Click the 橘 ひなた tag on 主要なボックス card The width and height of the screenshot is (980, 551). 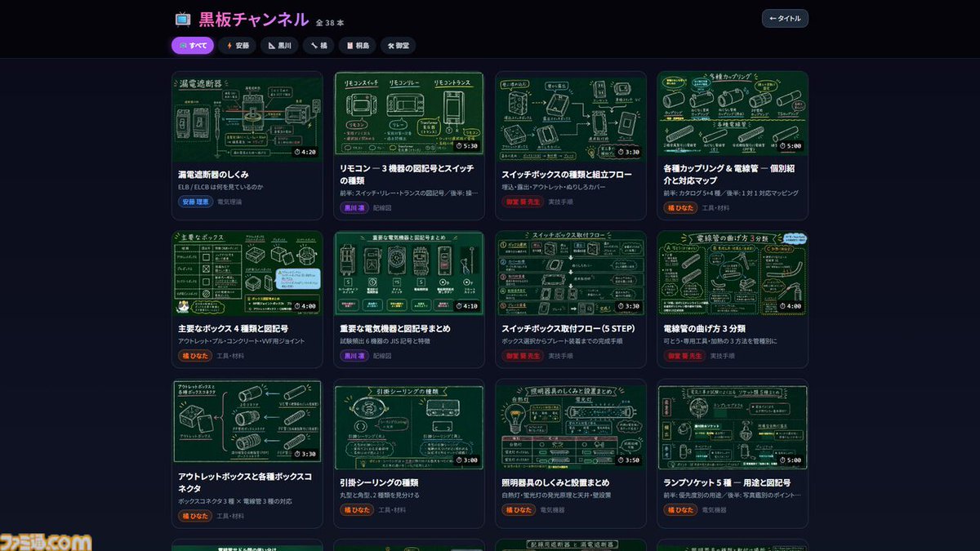click(195, 356)
